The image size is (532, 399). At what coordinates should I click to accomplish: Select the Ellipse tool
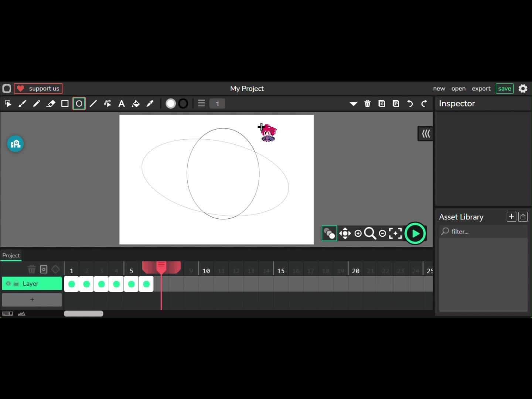point(79,104)
